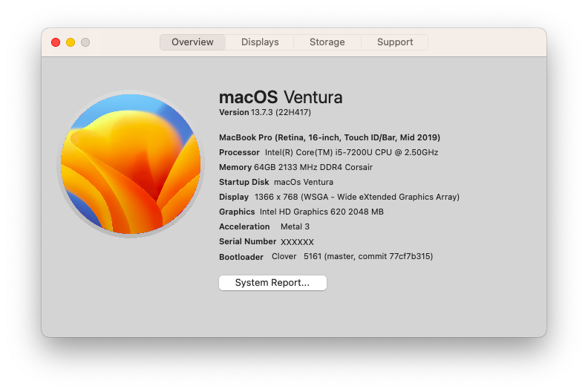The height and width of the screenshot is (392, 588).
Task: Click the Clover 5161 bootloader value
Action: coord(352,256)
